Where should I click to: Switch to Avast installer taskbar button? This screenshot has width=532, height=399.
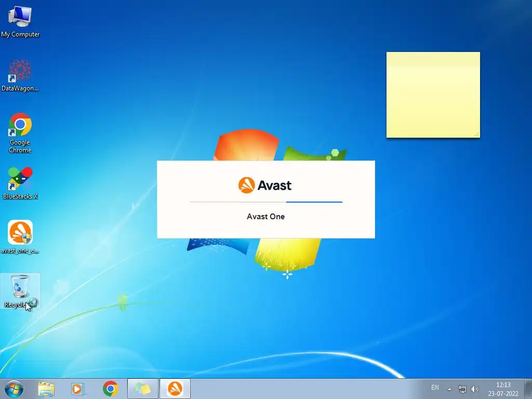[x=175, y=389]
